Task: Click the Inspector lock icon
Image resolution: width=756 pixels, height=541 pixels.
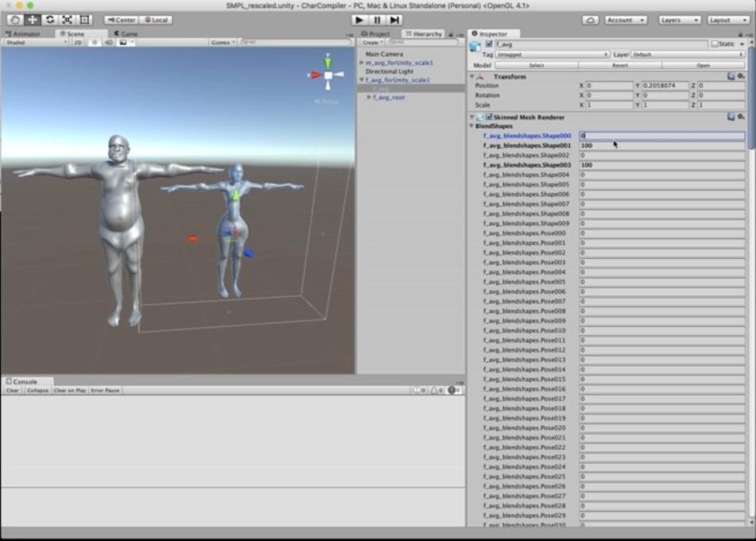Action: point(740,34)
